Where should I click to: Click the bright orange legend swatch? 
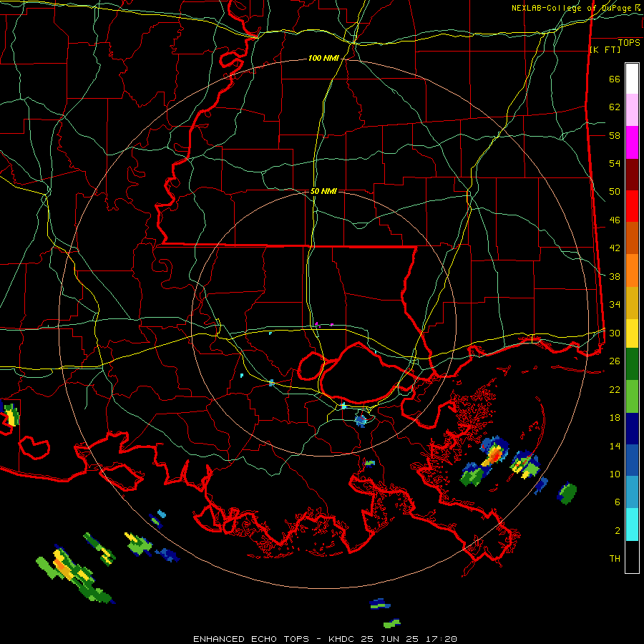[x=632, y=270]
